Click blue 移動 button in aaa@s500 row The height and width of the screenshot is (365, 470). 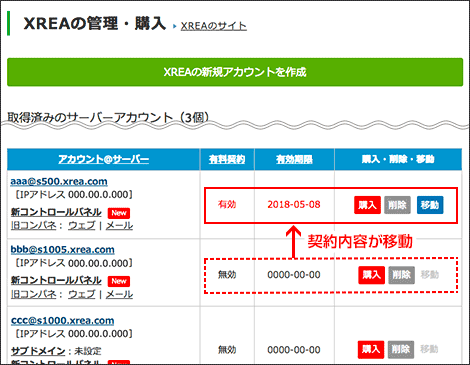point(430,205)
